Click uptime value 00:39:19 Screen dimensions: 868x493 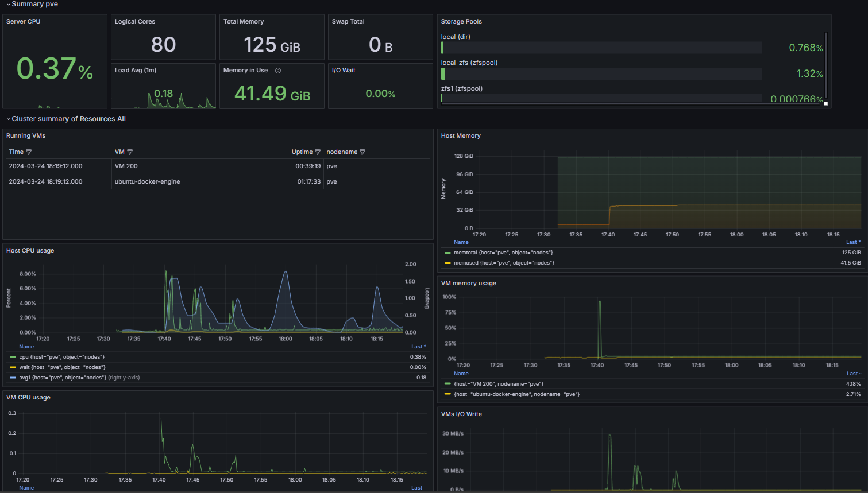(x=308, y=166)
